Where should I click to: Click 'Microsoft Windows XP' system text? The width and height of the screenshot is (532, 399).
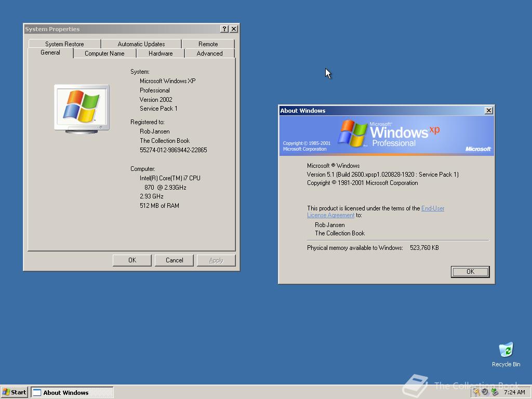168,81
